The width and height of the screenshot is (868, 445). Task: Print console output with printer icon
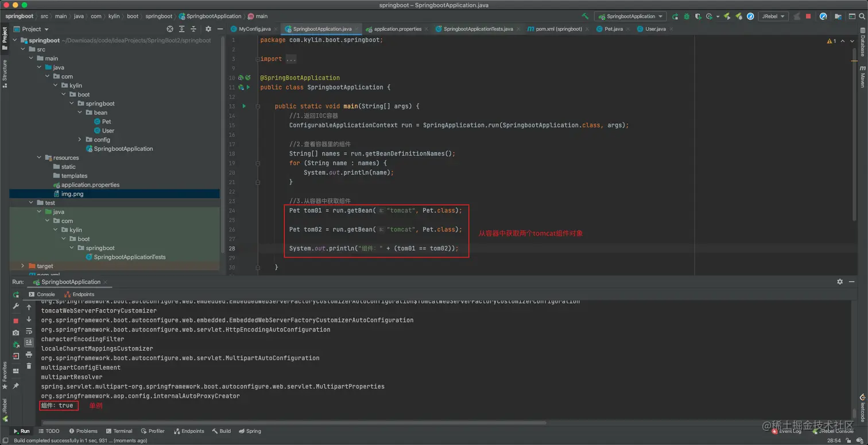click(29, 354)
